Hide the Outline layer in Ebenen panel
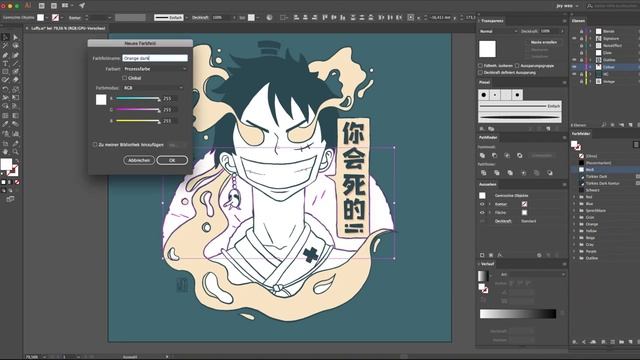 click(x=574, y=60)
